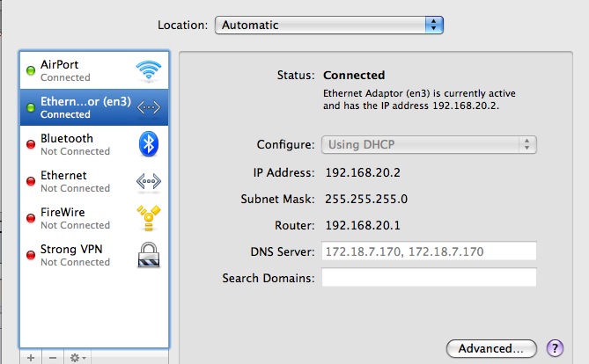
Task: Click the IP Address: label
Action: click(x=283, y=172)
